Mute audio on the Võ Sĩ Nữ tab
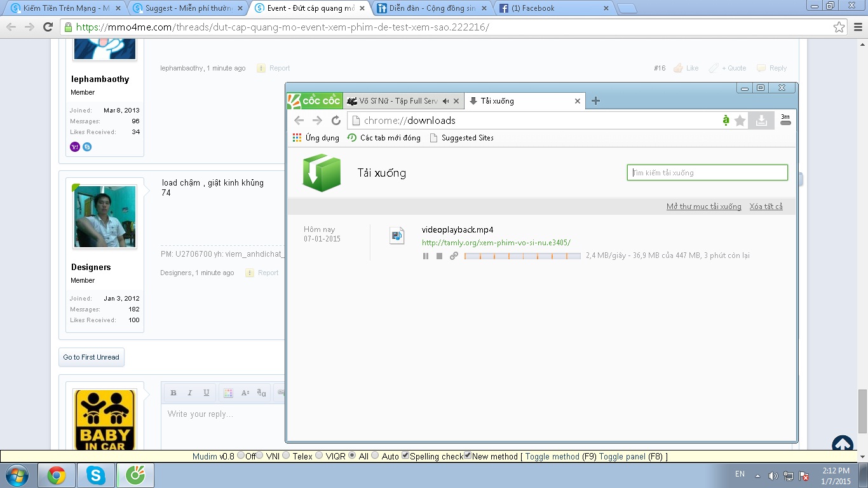The height and width of the screenshot is (488, 868). click(446, 101)
